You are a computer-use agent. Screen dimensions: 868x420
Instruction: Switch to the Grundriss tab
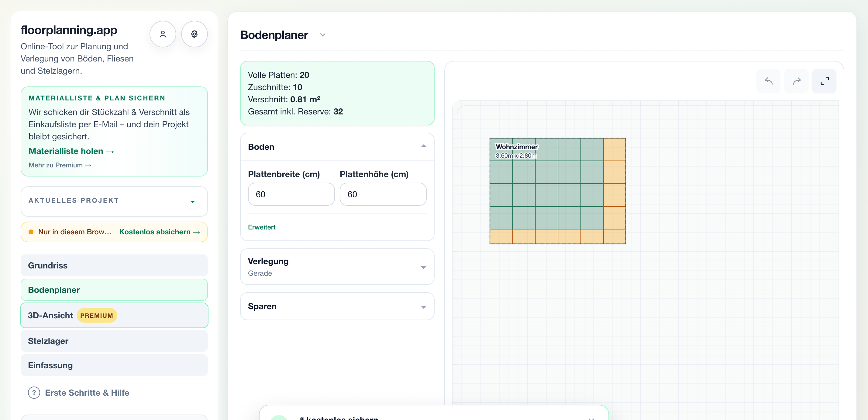114,265
